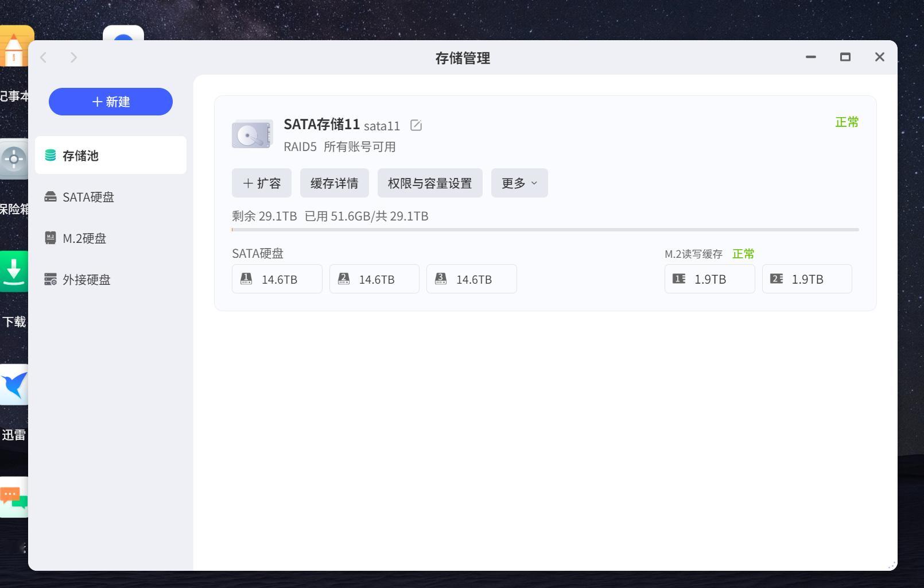Image resolution: width=924 pixels, height=588 pixels.
Task: Maximize the 存储管理 window
Action: coord(845,57)
